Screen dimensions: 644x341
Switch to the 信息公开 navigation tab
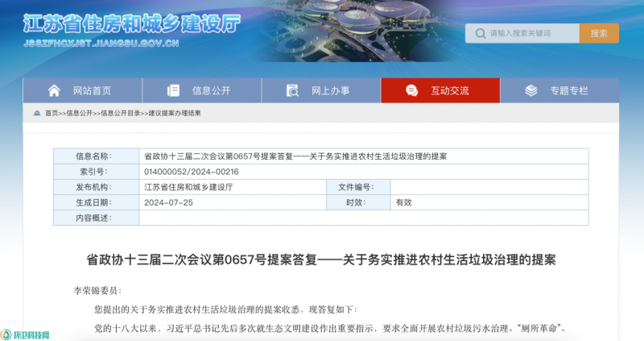[x=210, y=90]
